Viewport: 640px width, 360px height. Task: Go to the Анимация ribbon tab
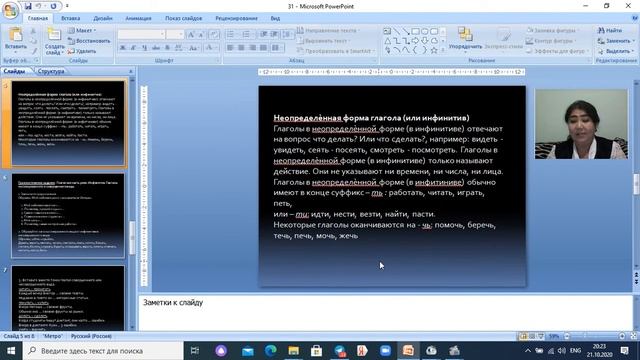click(138, 18)
